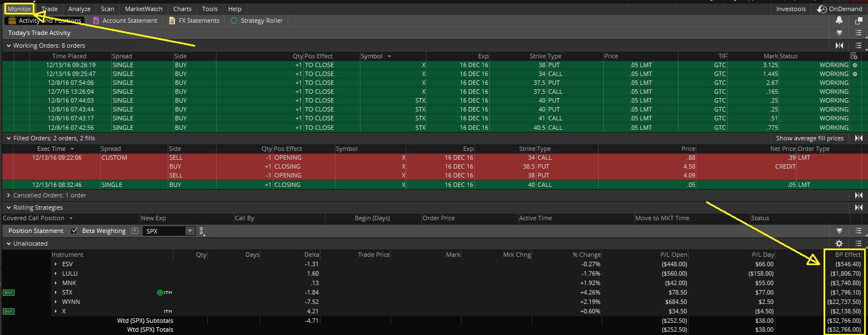Image resolution: width=868 pixels, height=335 pixels.
Task: Open the alerts bell icon
Action: coord(839,21)
